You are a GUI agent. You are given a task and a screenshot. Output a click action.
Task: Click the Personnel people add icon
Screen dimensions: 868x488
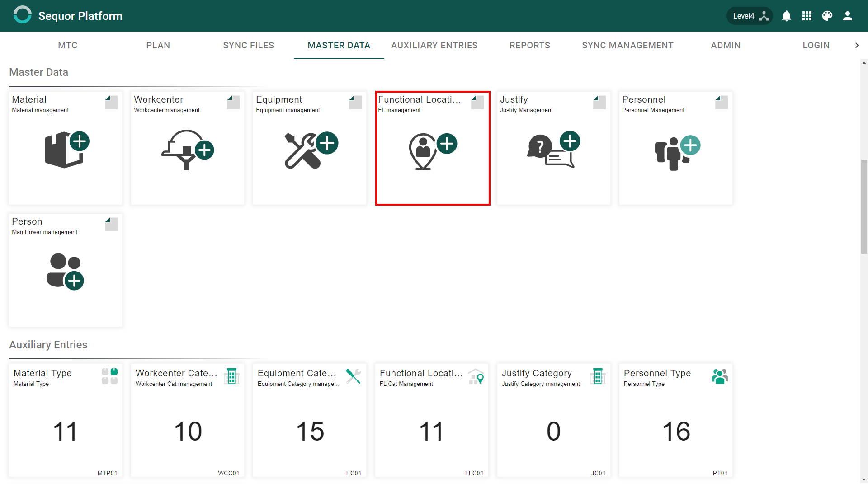[677, 153]
